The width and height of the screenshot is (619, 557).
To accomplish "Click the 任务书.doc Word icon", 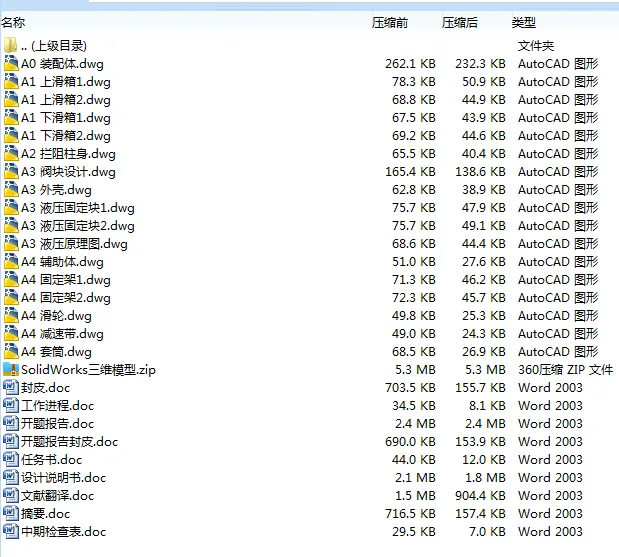I will click(x=11, y=459).
